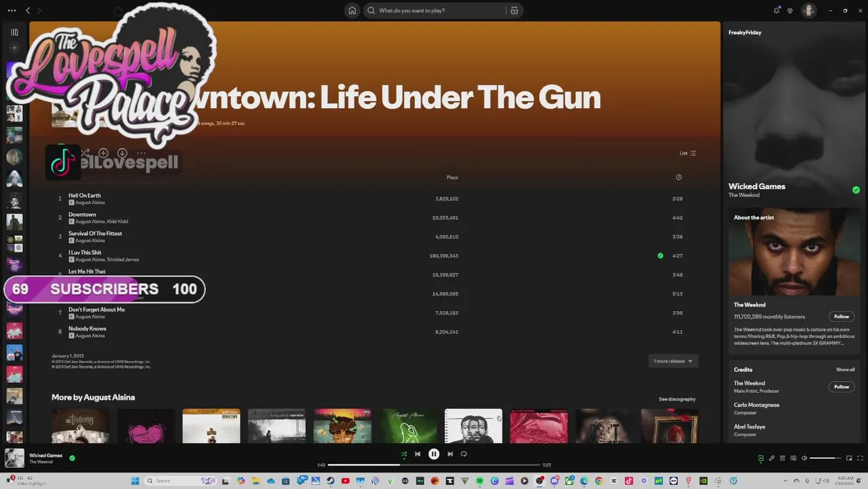Enter full screen player mode
This screenshot has width=868, height=489.
point(860,458)
